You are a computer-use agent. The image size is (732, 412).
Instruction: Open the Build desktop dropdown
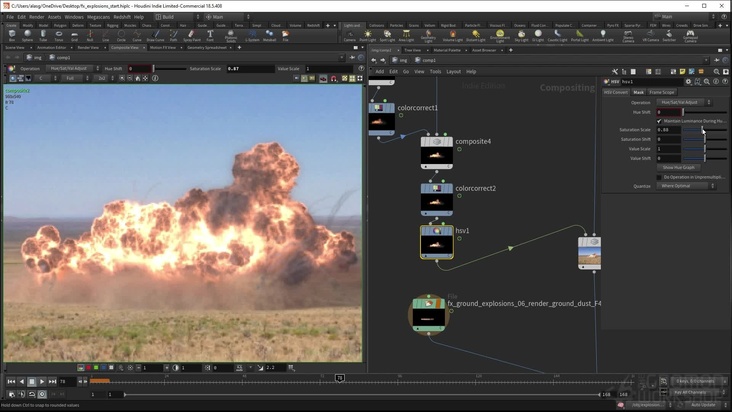(x=176, y=17)
